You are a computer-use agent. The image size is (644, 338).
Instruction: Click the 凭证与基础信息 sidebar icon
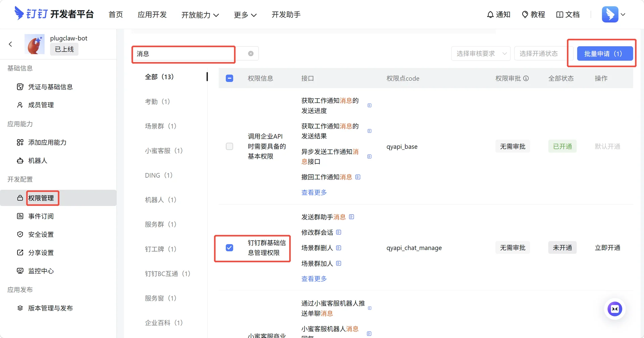point(20,87)
